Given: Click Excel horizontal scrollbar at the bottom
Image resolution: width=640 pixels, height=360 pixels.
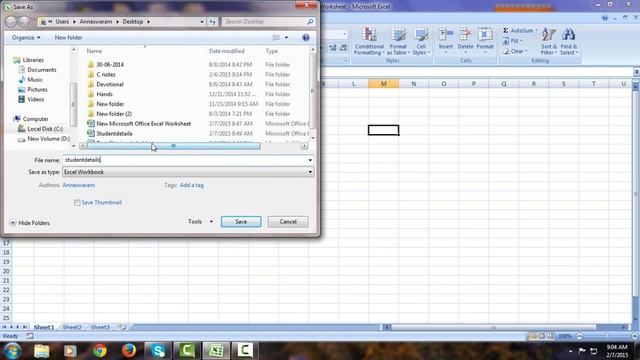Looking at the screenshot, I should coord(493,327).
